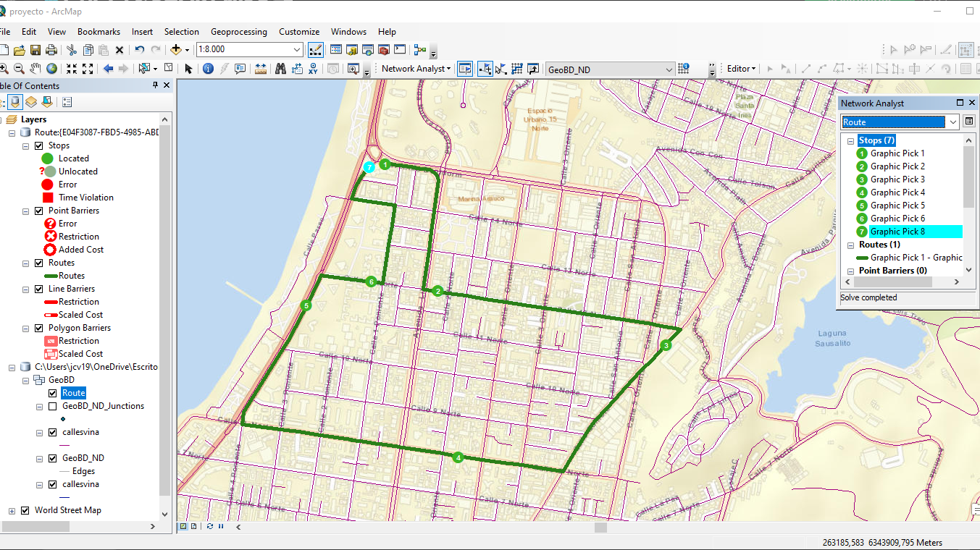980x550 pixels.
Task: Toggle the World Street Map checkbox
Action: (x=25, y=510)
